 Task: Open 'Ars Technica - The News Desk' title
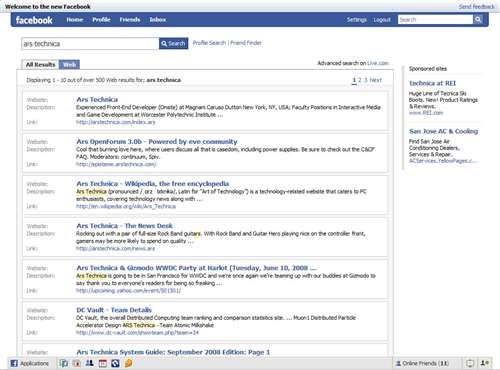pos(125,226)
